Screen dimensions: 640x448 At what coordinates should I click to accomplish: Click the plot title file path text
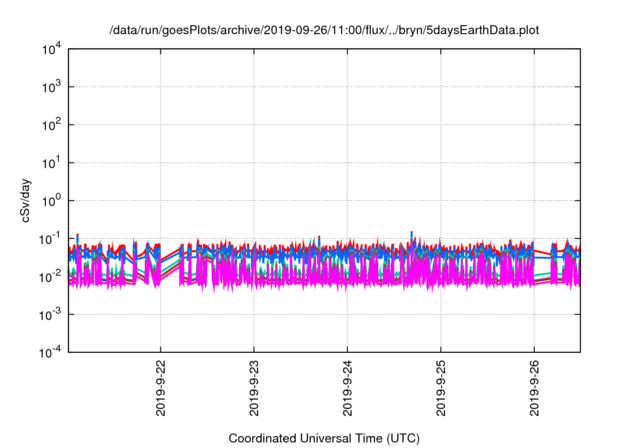pyautogui.click(x=324, y=30)
